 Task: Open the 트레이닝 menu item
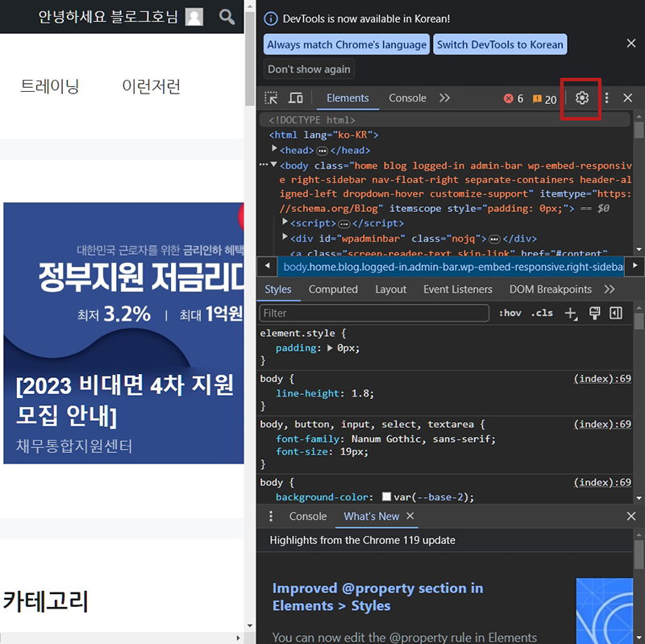click(50, 86)
